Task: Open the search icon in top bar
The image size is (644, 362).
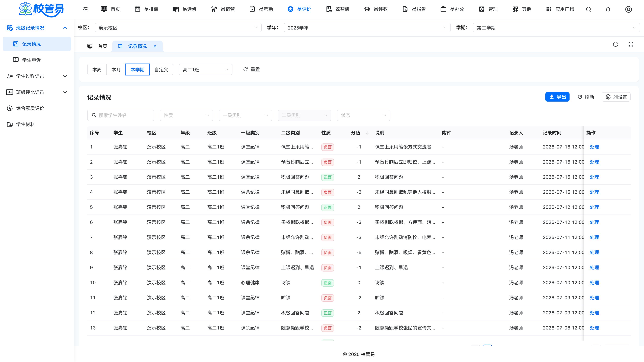Action: coord(588,9)
